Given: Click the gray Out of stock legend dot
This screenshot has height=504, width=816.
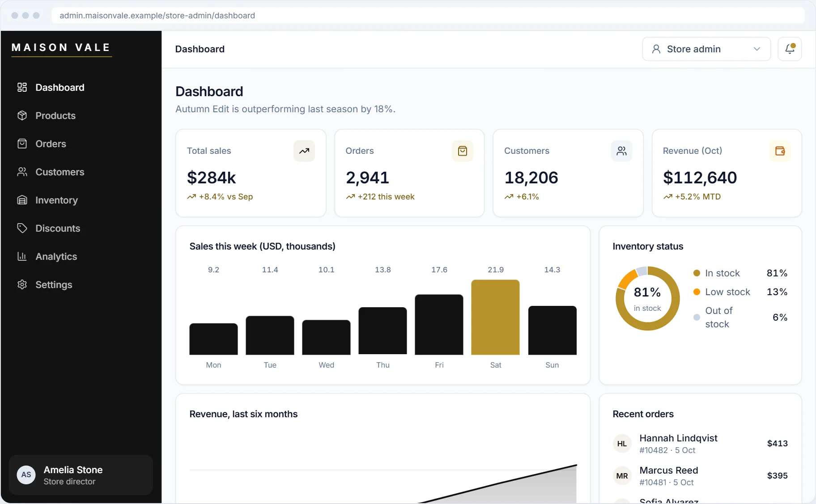Looking at the screenshot, I should pos(697,318).
